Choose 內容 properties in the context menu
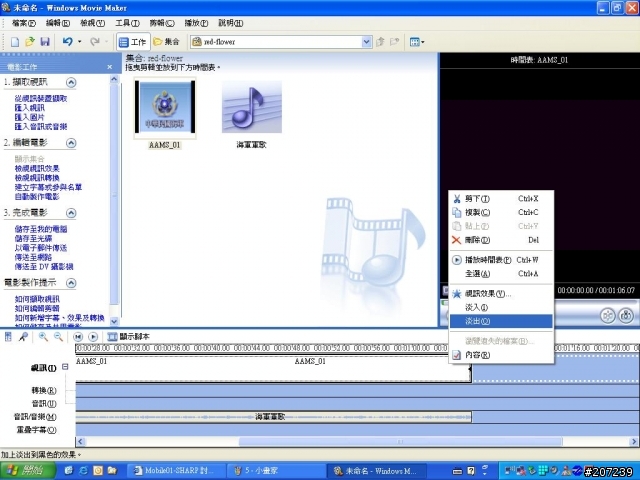The width and height of the screenshot is (640, 480). [x=501, y=355]
